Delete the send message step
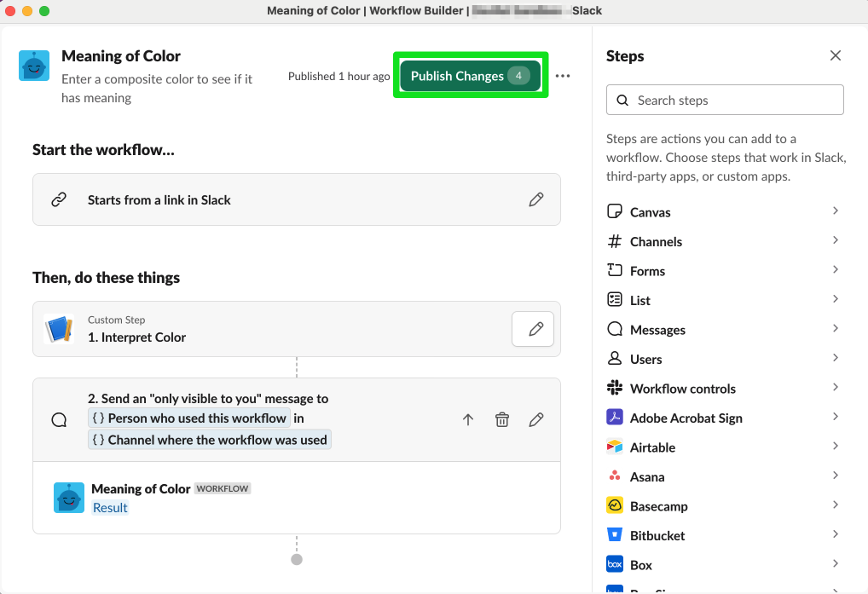The width and height of the screenshot is (868, 594). point(502,418)
